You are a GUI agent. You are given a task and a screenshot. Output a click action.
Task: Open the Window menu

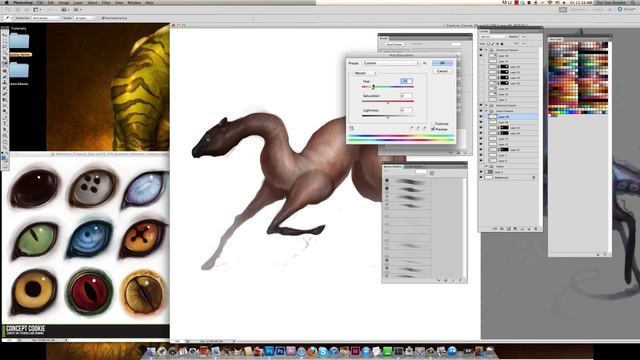(x=134, y=3)
